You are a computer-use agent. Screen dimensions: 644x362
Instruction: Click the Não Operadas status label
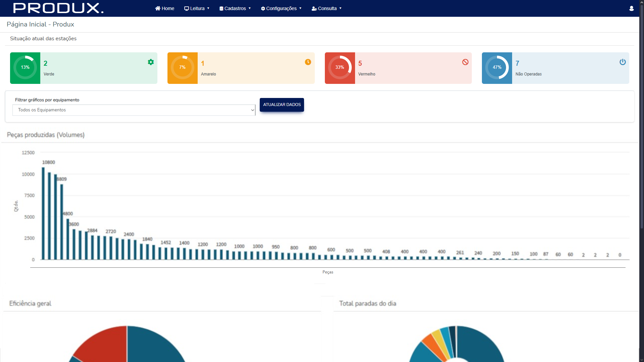(x=529, y=74)
